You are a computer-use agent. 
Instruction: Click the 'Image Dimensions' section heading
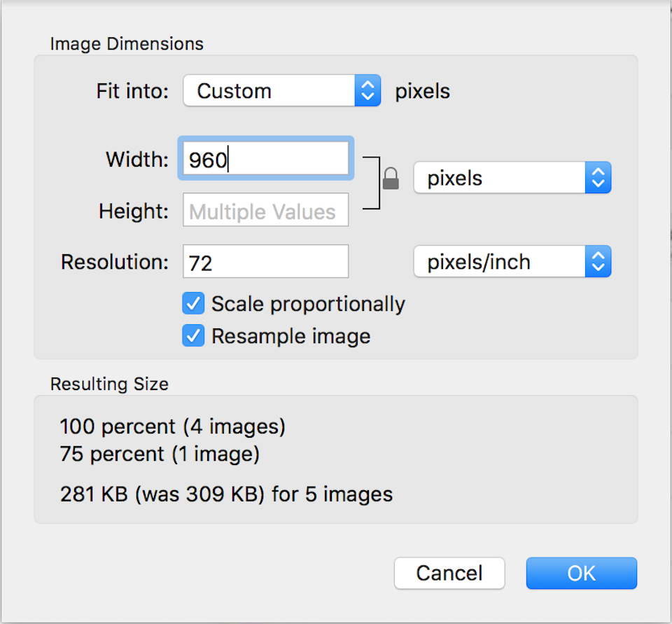click(x=127, y=44)
